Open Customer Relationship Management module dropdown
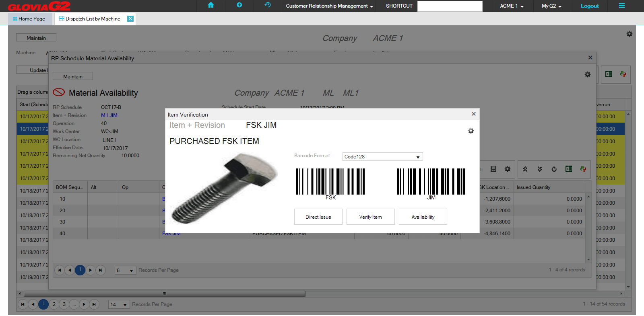The height and width of the screenshot is (316, 644). click(329, 6)
